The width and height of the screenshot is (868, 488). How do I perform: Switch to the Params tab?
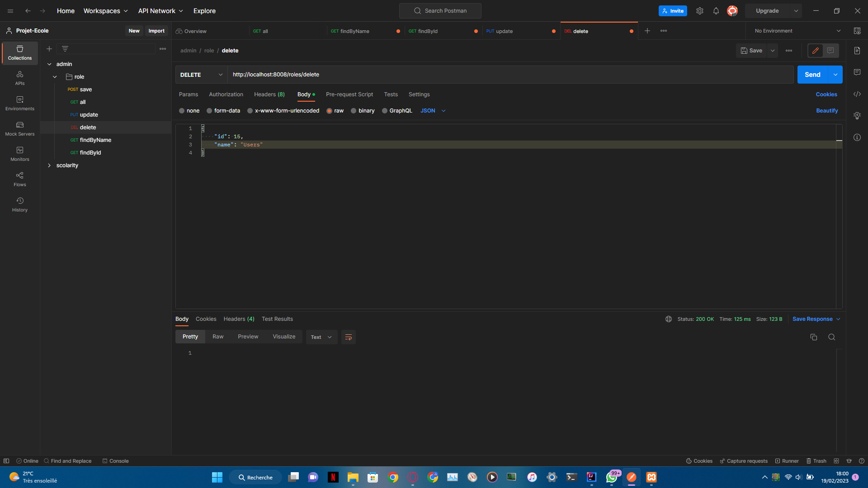[189, 94]
